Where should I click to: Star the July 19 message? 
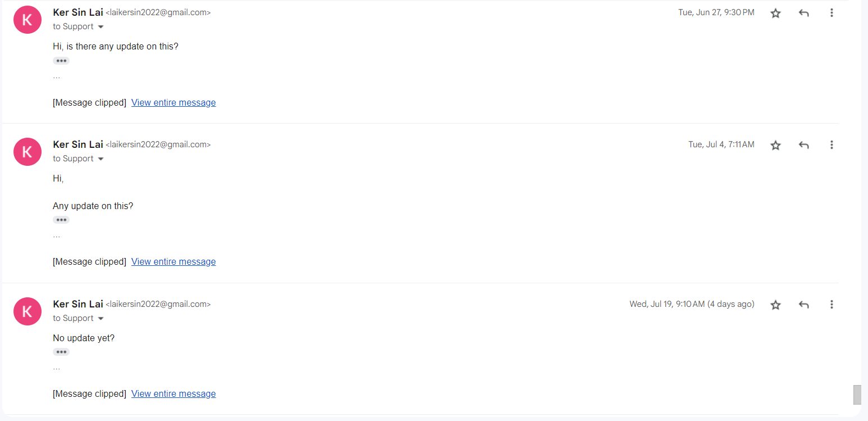coord(775,305)
